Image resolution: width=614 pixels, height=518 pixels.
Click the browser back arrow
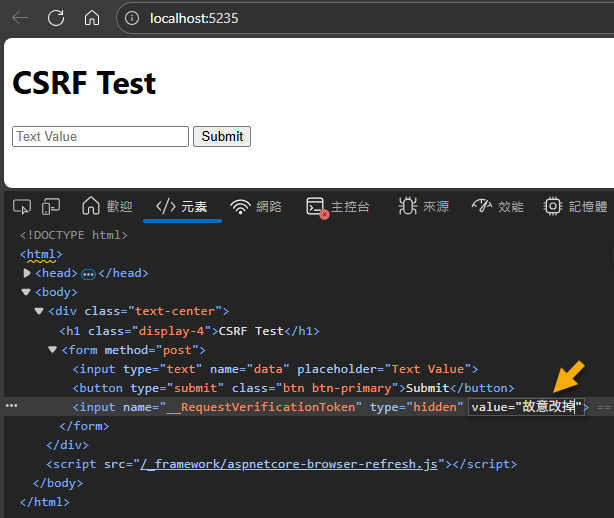20,18
